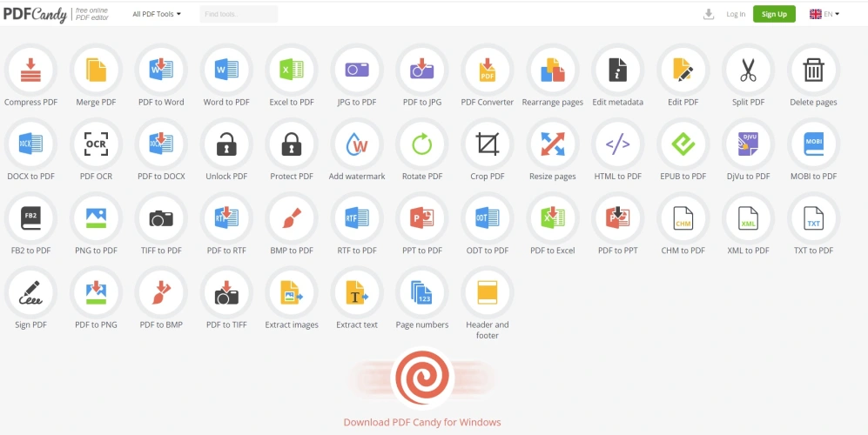Click the Download PDF Candy for Windows link

422,422
